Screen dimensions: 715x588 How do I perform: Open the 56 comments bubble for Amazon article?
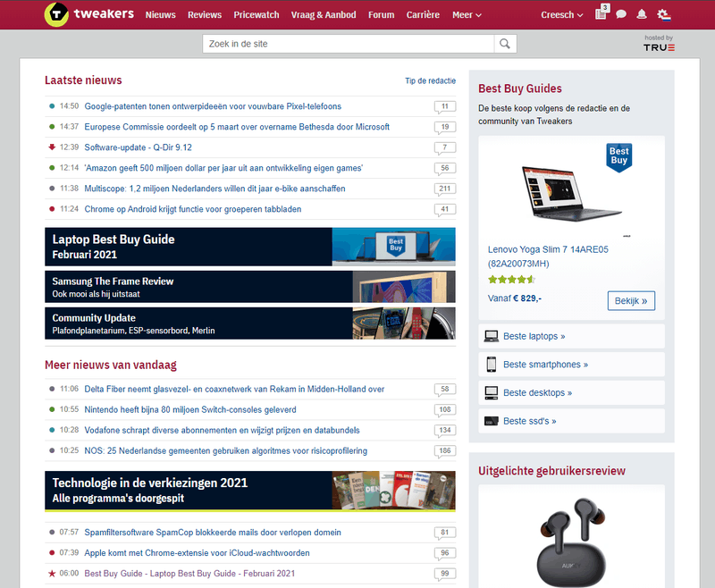pos(445,168)
